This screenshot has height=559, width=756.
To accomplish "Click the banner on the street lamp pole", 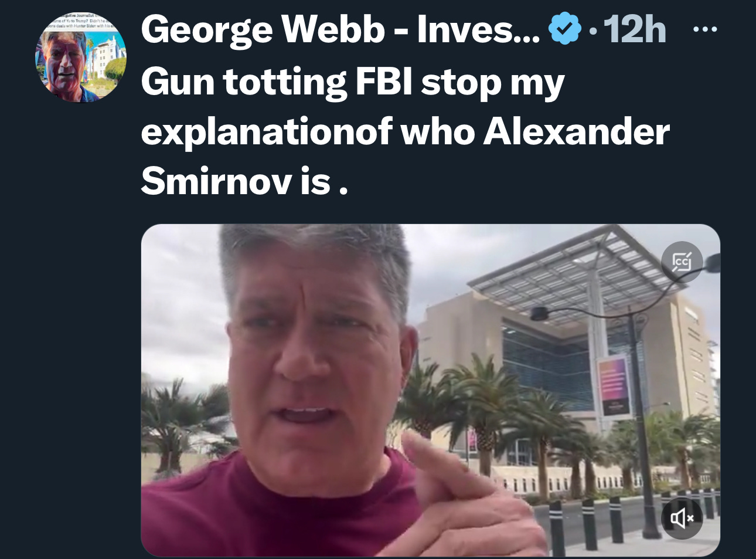I will [x=614, y=387].
